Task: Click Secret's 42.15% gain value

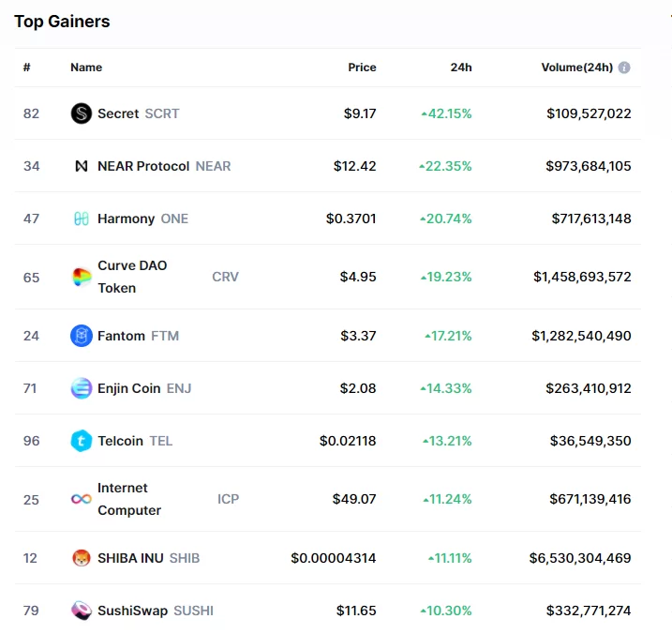Action: (x=450, y=113)
